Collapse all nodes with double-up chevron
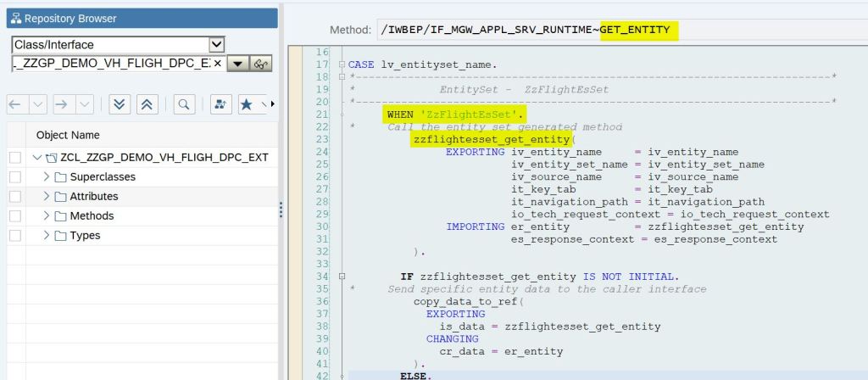Viewport: 868px width, 380px height. [x=147, y=104]
